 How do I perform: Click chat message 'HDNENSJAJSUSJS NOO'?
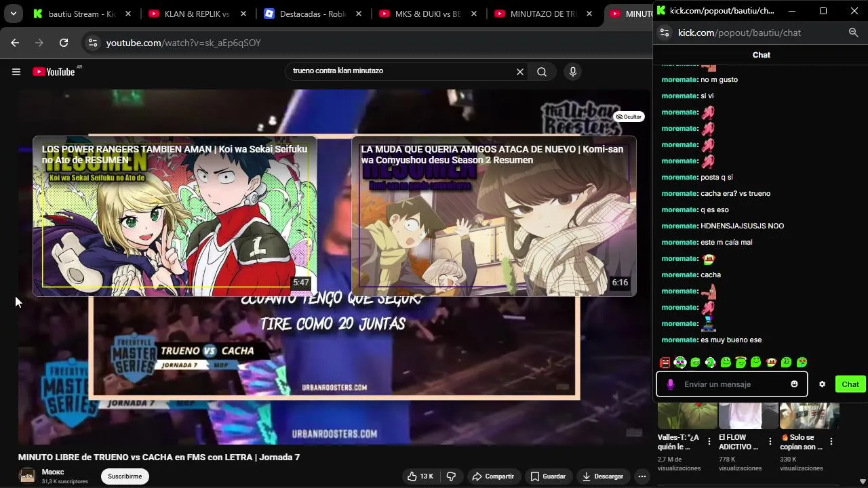point(742,226)
